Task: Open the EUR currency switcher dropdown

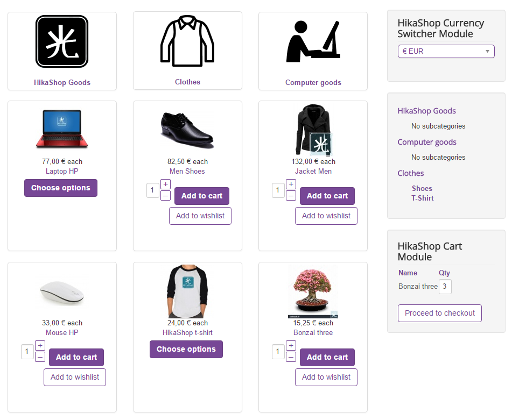Action: [446, 51]
